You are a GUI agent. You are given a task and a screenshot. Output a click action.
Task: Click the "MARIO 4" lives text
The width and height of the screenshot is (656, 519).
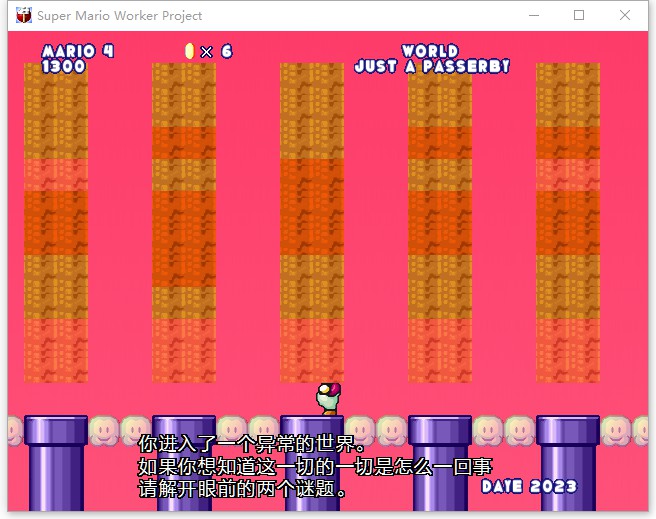[78, 51]
